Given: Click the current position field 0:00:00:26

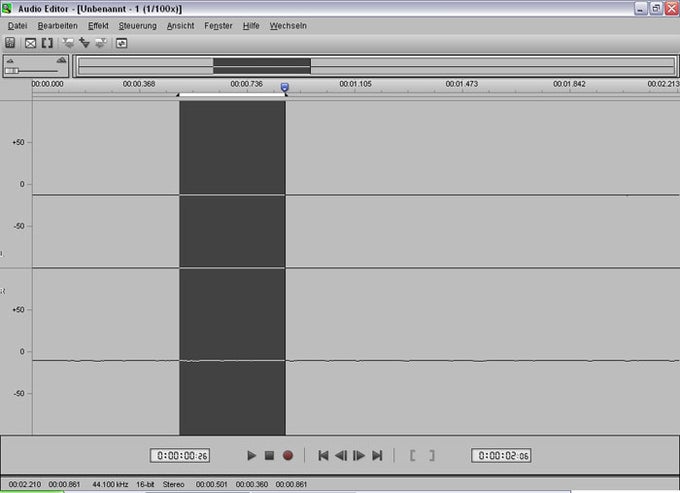Looking at the screenshot, I should click(x=180, y=455).
